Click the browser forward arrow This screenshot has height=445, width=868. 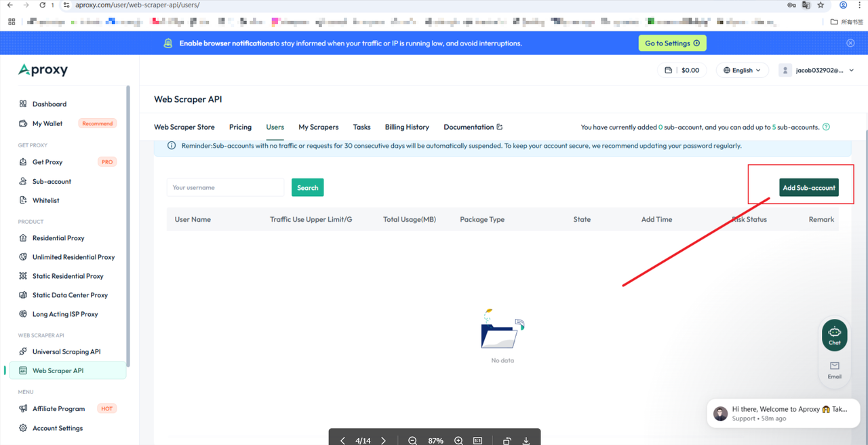pos(26,5)
